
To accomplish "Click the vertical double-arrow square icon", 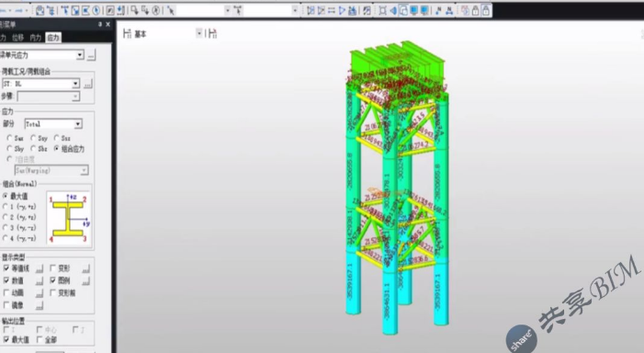I will [120, 10].
